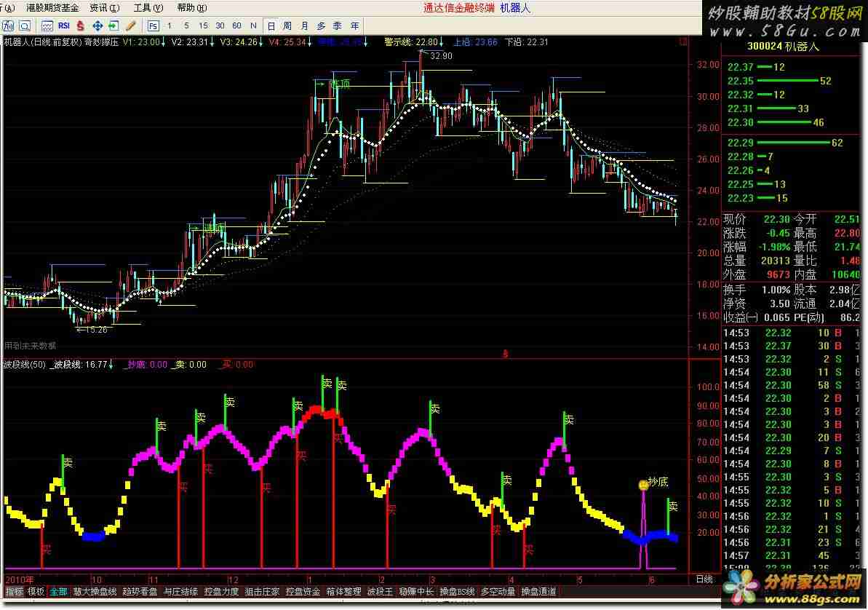
Task: Open the 港股期货基金 menu
Action: (x=52, y=8)
